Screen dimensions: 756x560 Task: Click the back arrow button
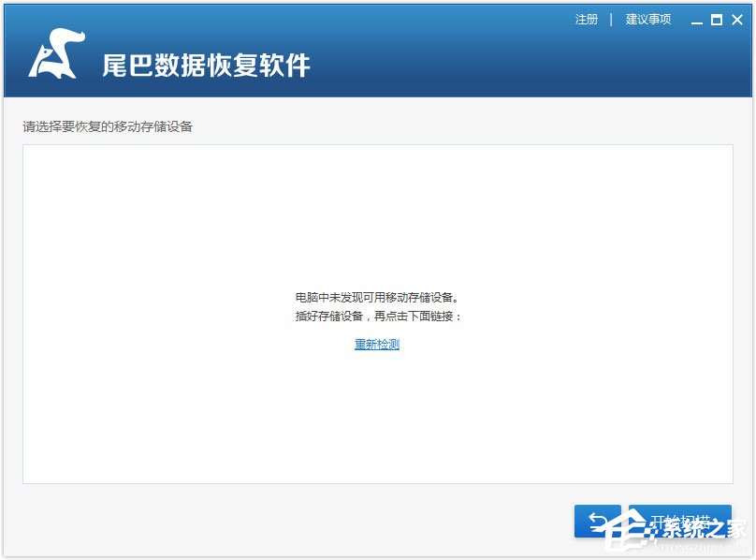(597, 521)
